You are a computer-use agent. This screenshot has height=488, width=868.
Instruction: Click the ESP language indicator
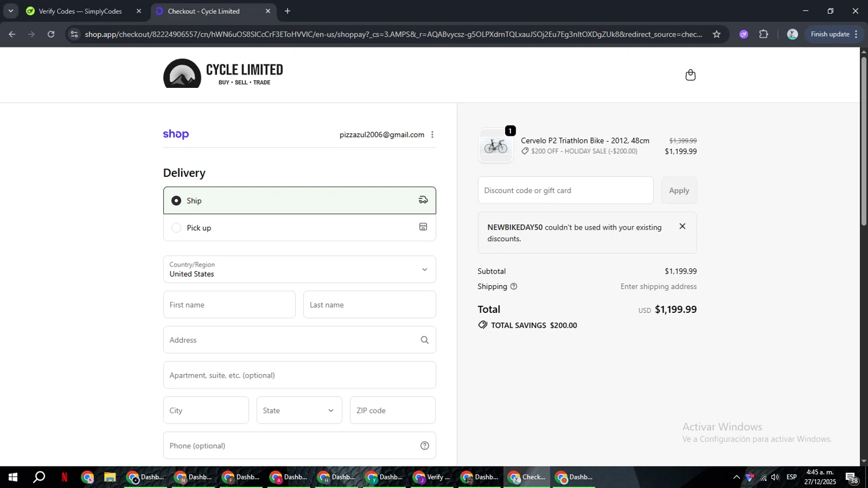792,477
